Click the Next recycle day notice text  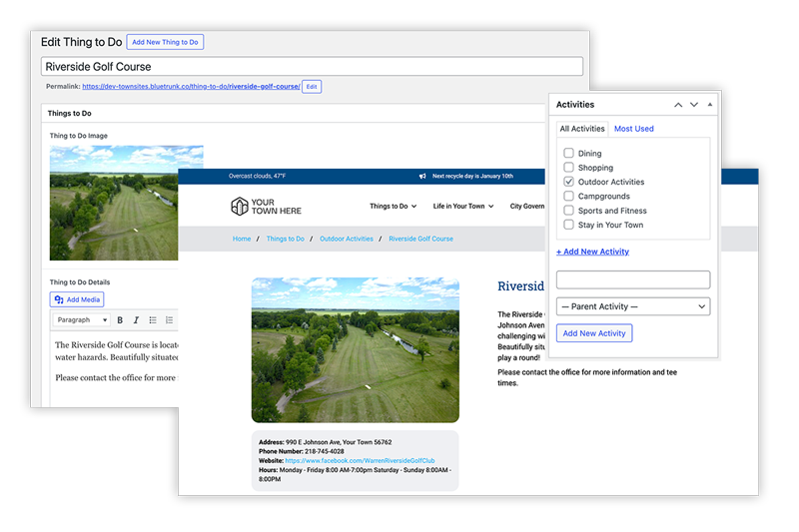472,176
